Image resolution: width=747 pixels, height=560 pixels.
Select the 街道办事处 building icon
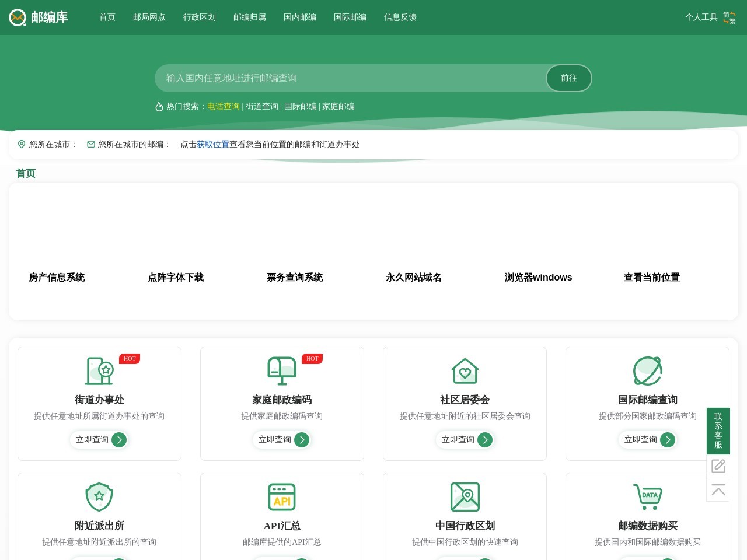99,371
